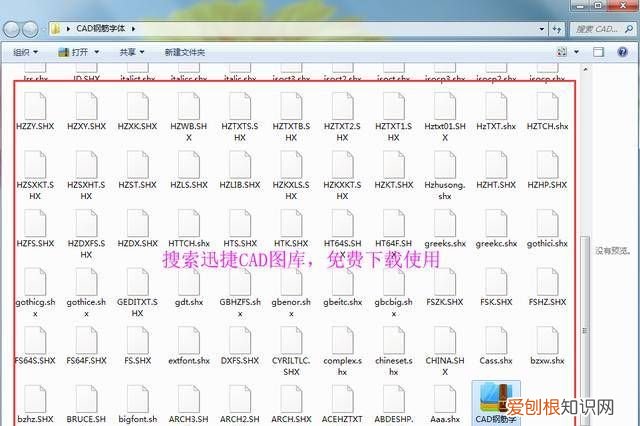640x426 pixels.
Task: Expand the address bar history dropdown
Action: [542, 29]
